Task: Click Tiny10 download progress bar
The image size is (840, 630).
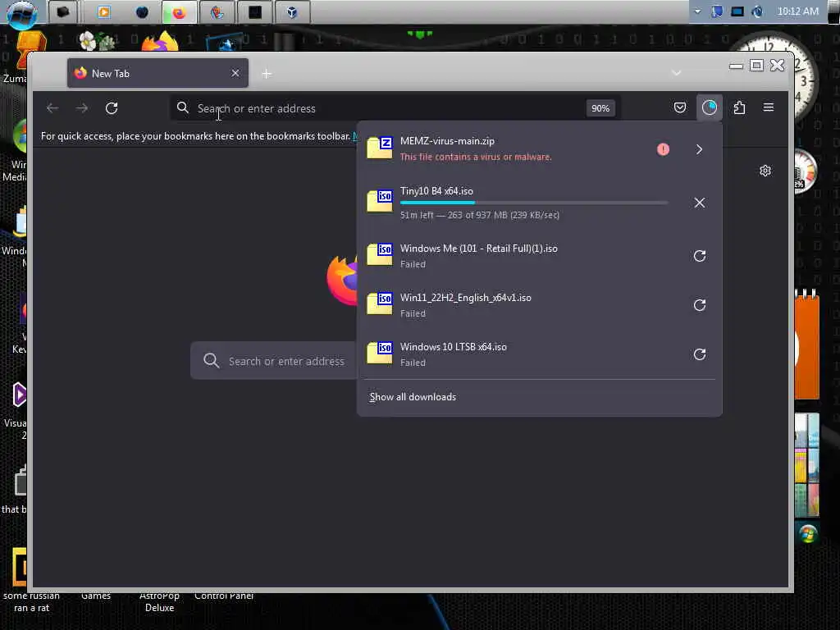Action: [x=534, y=203]
